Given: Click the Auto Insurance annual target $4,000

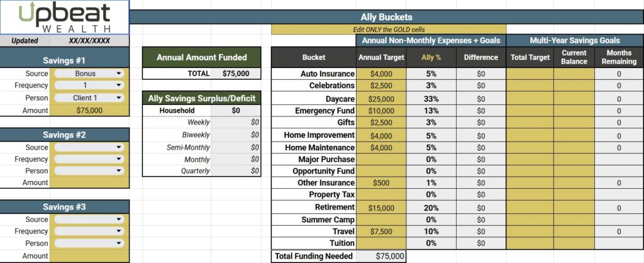Looking at the screenshot, I should point(381,74).
